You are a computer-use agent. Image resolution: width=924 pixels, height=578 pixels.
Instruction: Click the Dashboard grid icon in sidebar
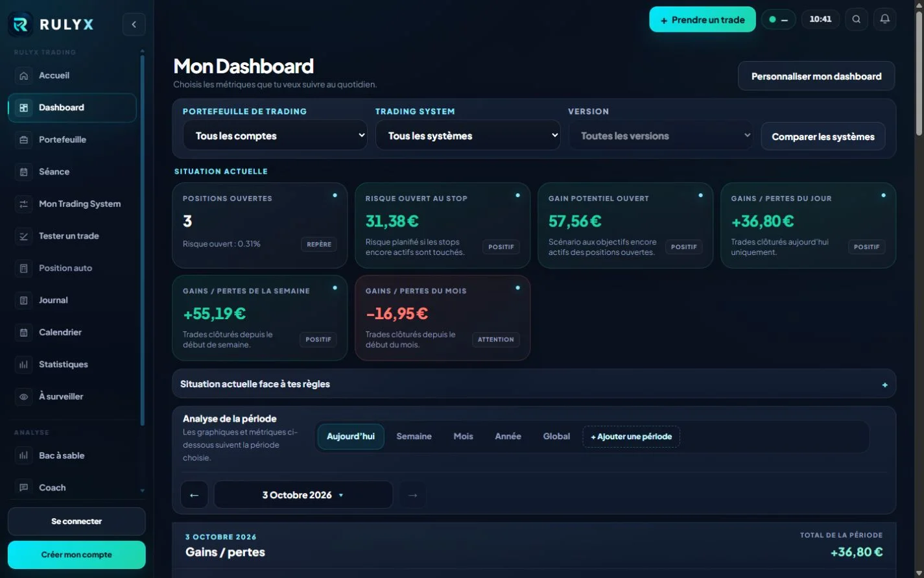click(24, 108)
